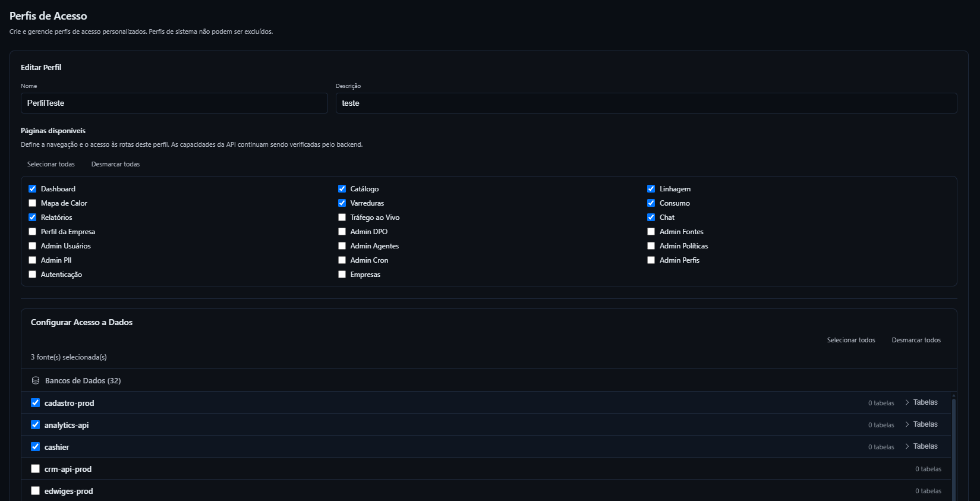Image resolution: width=980 pixels, height=501 pixels.
Task: Click the '3 fonte(s) selecionada(s)' text
Action: (x=69, y=357)
